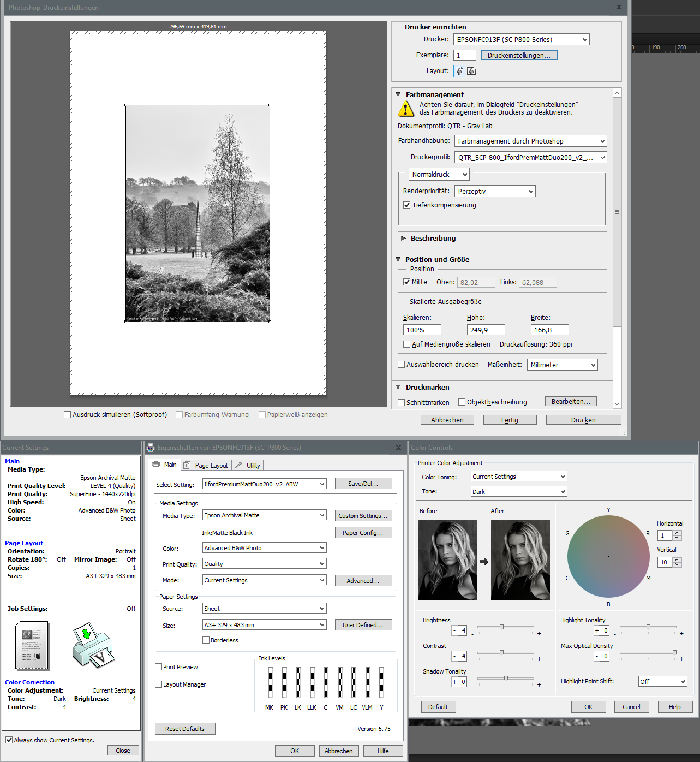
Task: Click the Advanced button next to Mode
Action: click(x=363, y=581)
